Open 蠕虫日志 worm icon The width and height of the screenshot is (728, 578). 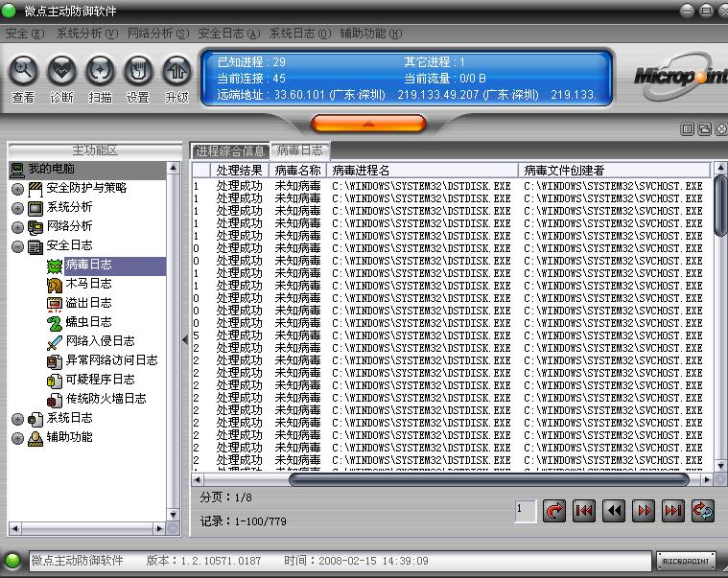point(55,323)
